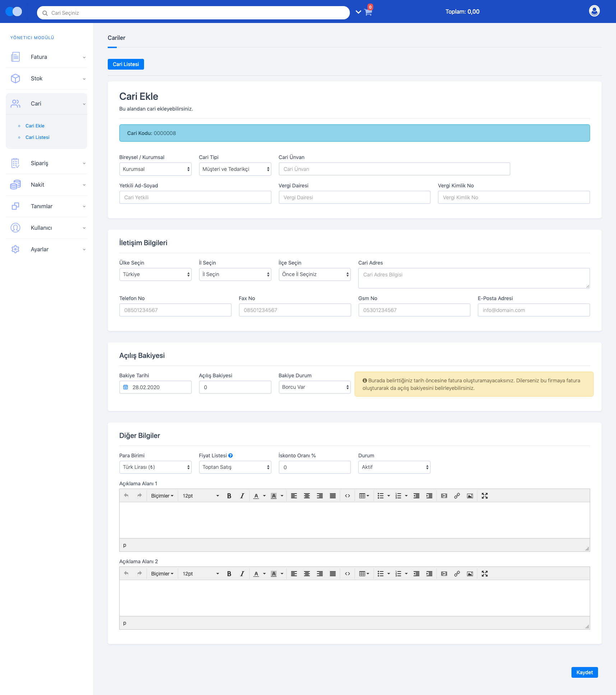Click the background color button in Açıklama Alanı 1

(x=274, y=496)
